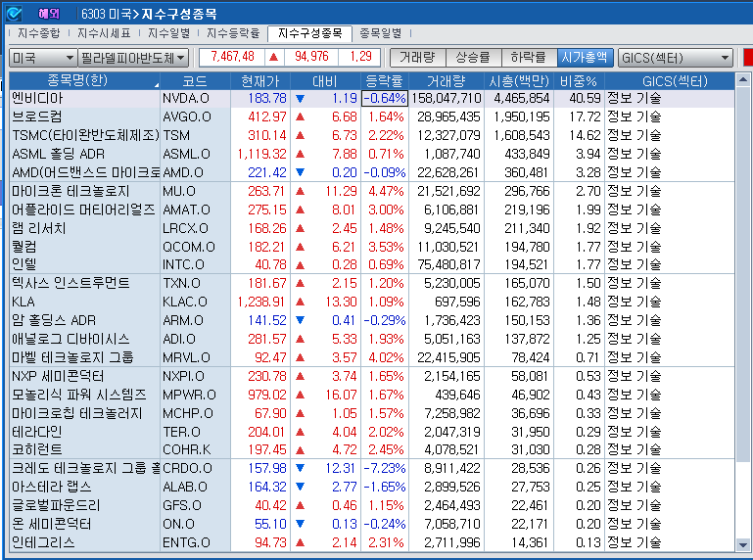This screenshot has width=753, height=560.
Task: Select the TSMC(타이완반도체제조) row
Action: coord(372,135)
